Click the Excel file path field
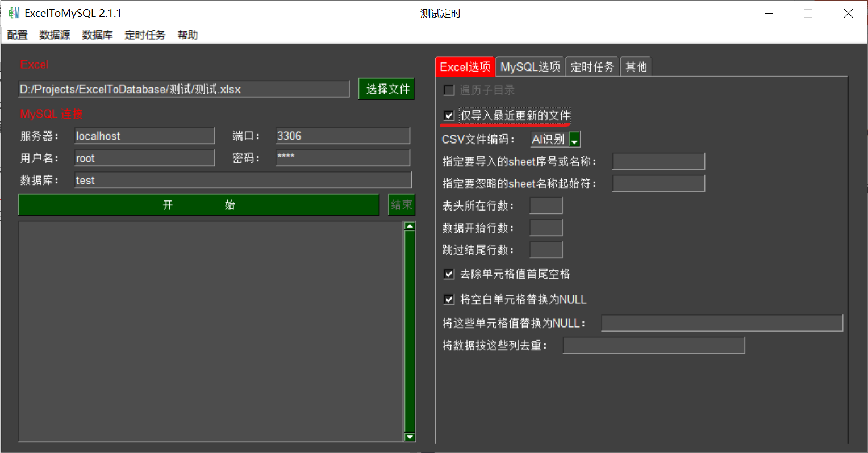Viewport: 868px width, 453px height. tap(184, 89)
